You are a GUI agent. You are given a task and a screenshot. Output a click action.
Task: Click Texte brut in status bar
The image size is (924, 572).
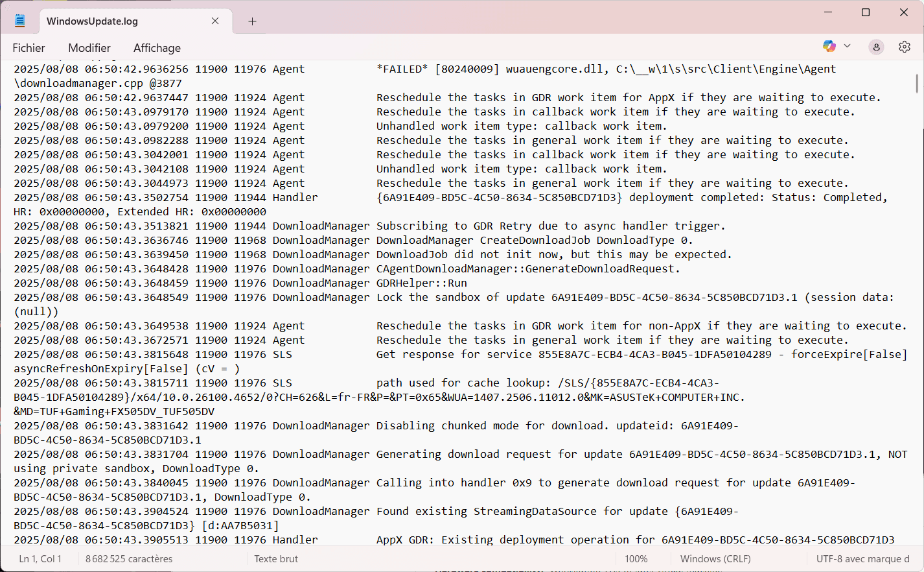pyautogui.click(x=276, y=559)
